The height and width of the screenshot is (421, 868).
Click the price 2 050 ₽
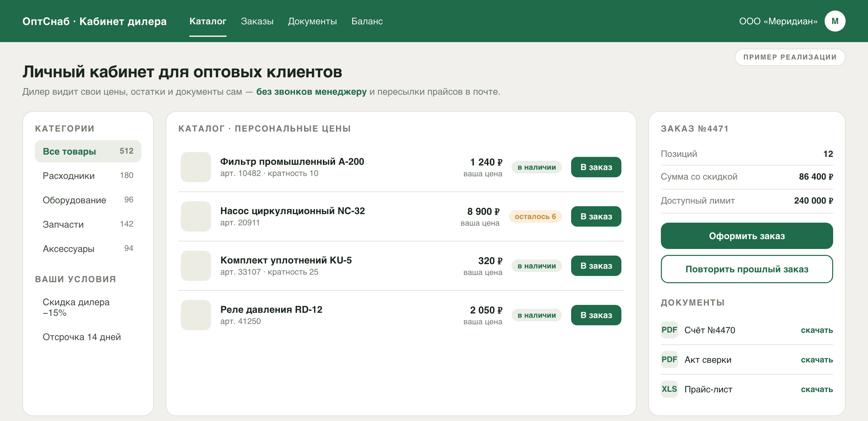coord(486,310)
